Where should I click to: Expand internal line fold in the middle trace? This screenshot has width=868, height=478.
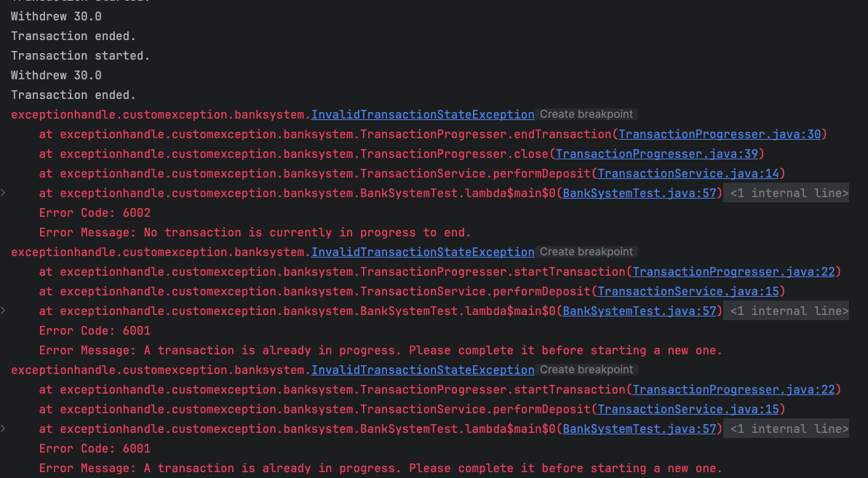(x=786, y=311)
